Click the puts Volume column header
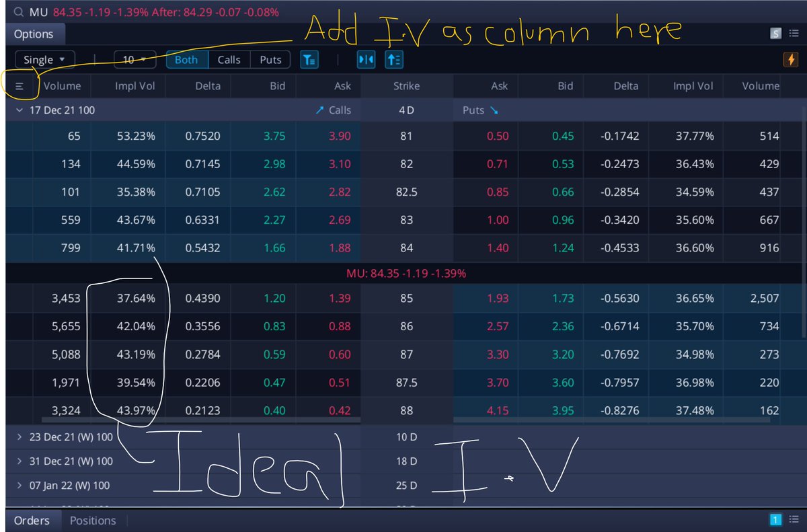The width and height of the screenshot is (807, 532). click(761, 86)
